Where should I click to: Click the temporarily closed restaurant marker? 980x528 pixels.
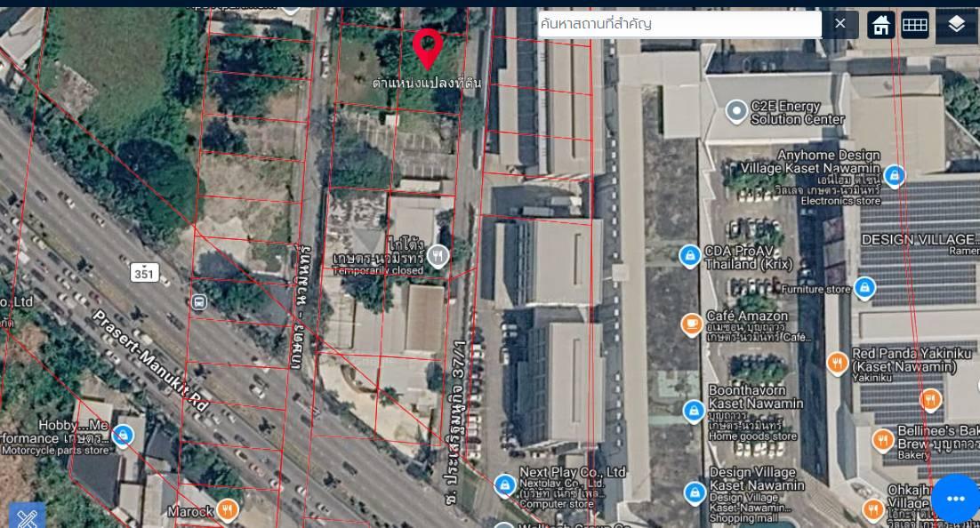(x=437, y=257)
